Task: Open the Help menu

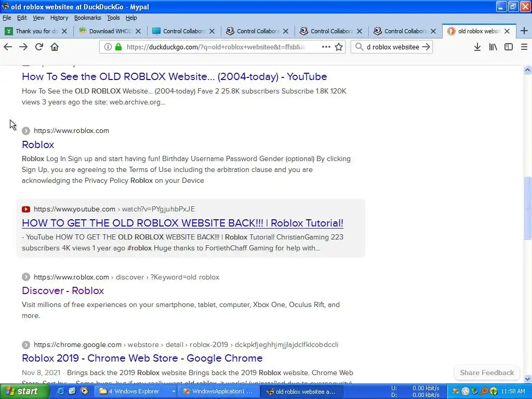Action: tap(131, 18)
